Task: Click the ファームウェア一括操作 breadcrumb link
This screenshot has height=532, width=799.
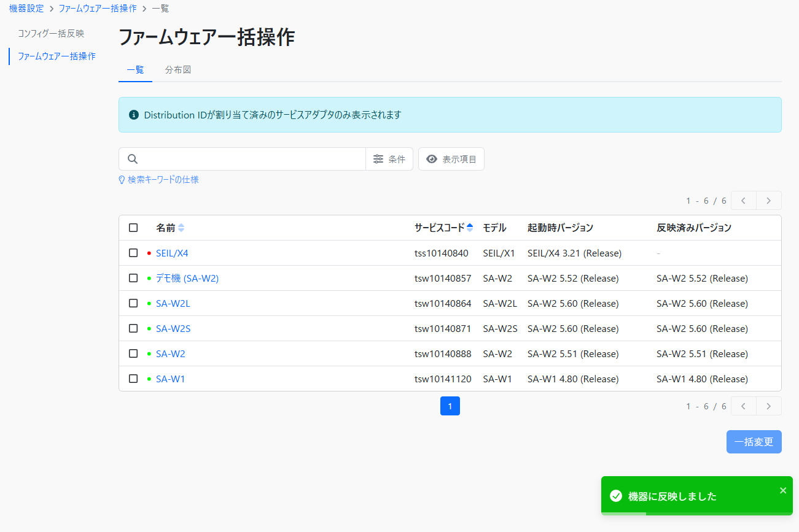Action: coord(98,9)
